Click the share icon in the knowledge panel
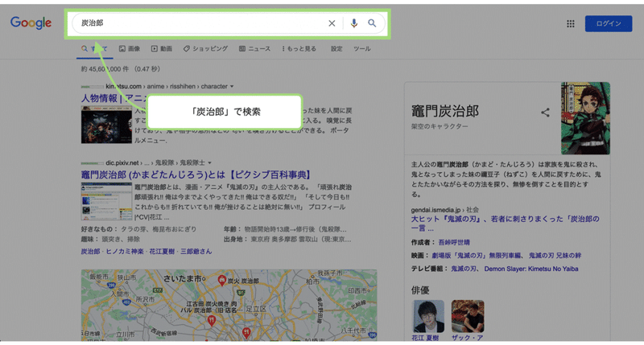Image resolution: width=644 pixels, height=345 pixels. pyautogui.click(x=545, y=113)
